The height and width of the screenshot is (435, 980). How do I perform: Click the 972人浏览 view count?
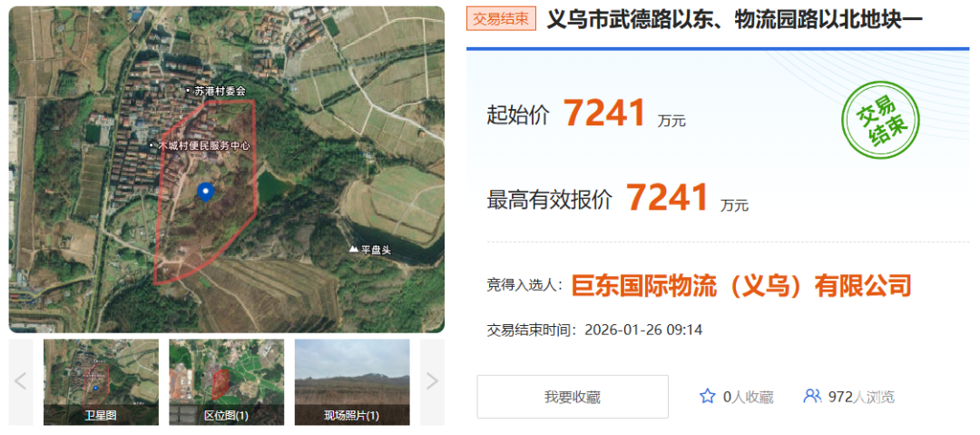coord(861,397)
